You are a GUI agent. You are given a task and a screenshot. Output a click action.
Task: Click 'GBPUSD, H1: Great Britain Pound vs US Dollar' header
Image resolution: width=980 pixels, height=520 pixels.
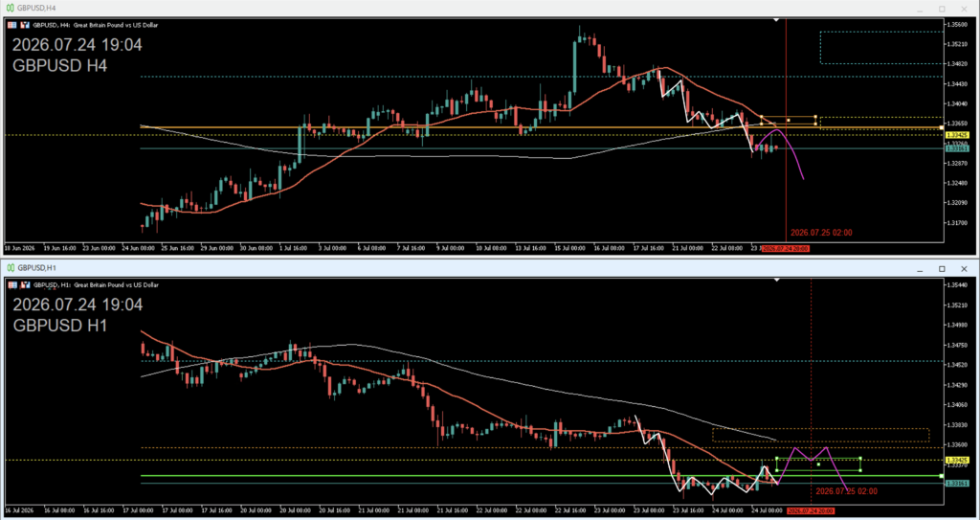point(95,284)
